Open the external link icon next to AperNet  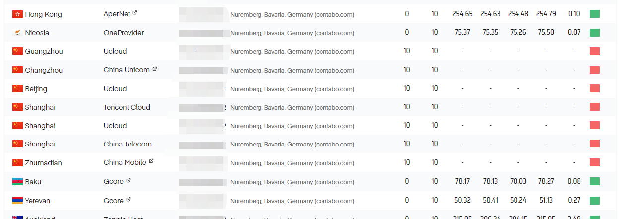point(135,13)
